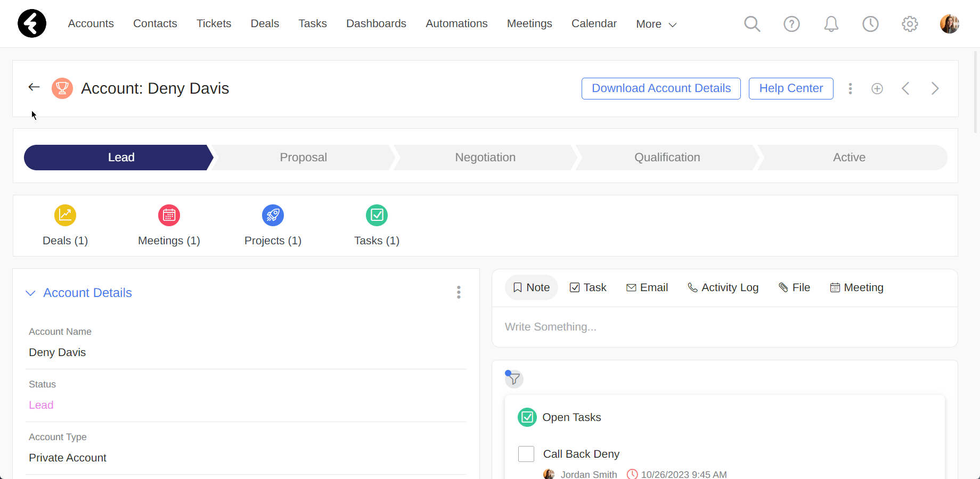Open the Projects (1) related list

click(x=273, y=241)
